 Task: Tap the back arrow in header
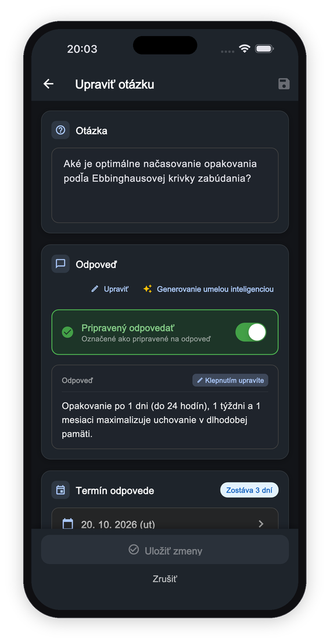48,84
